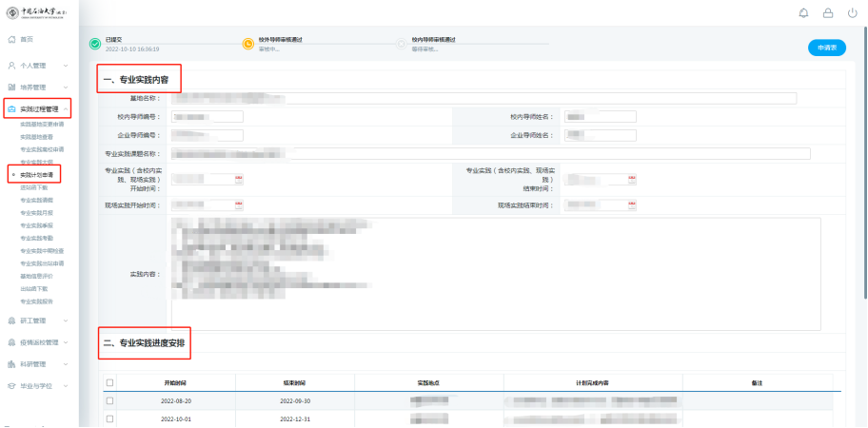
Task: Collapse the 实践过程管理 menu
Action: pyautogui.click(x=38, y=109)
